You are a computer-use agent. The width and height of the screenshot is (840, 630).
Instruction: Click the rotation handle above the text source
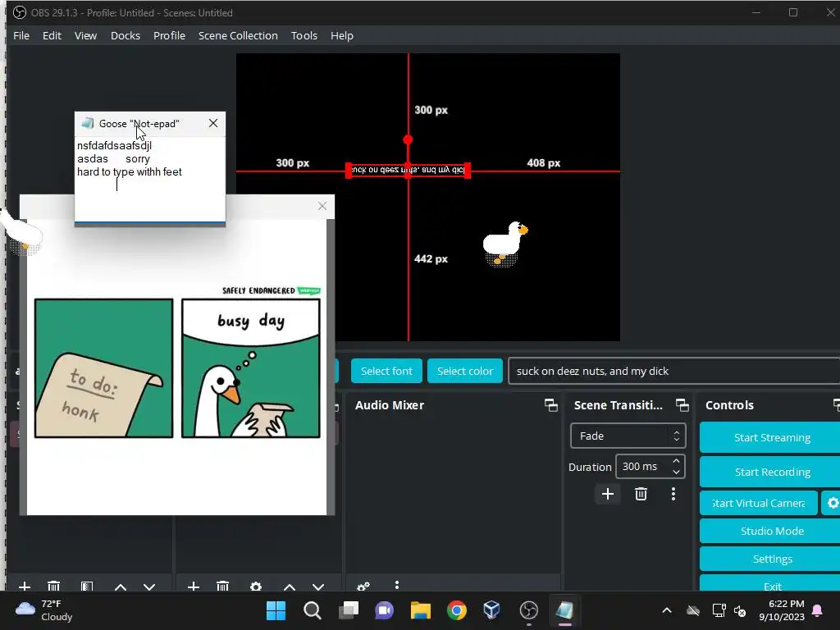[408, 139]
